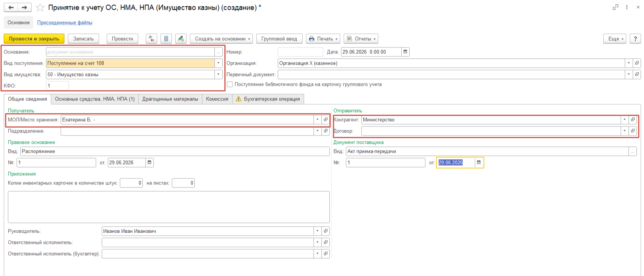
Task: Click ellipsis button in Документ поставщика Вид field
Action: [x=633, y=151]
